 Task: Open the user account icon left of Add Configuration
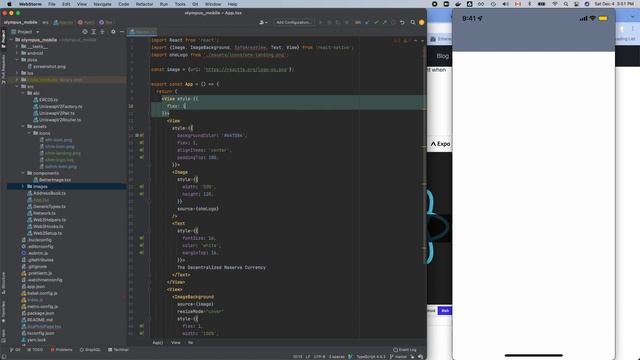click(x=263, y=22)
